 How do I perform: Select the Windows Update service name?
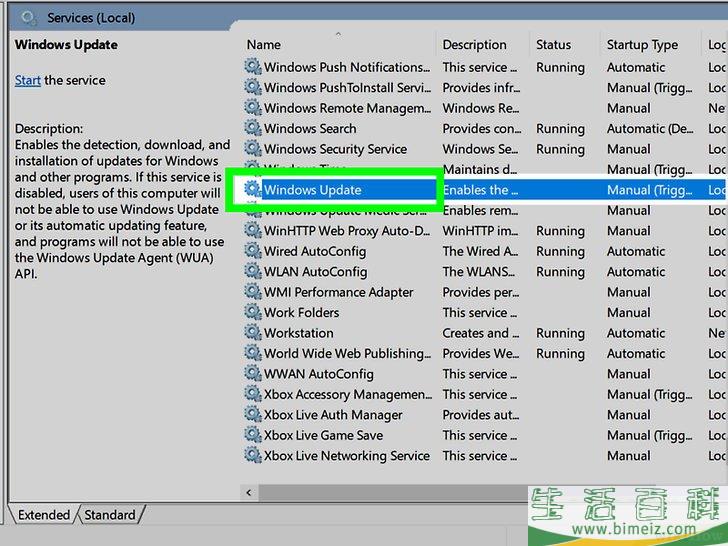(x=312, y=190)
